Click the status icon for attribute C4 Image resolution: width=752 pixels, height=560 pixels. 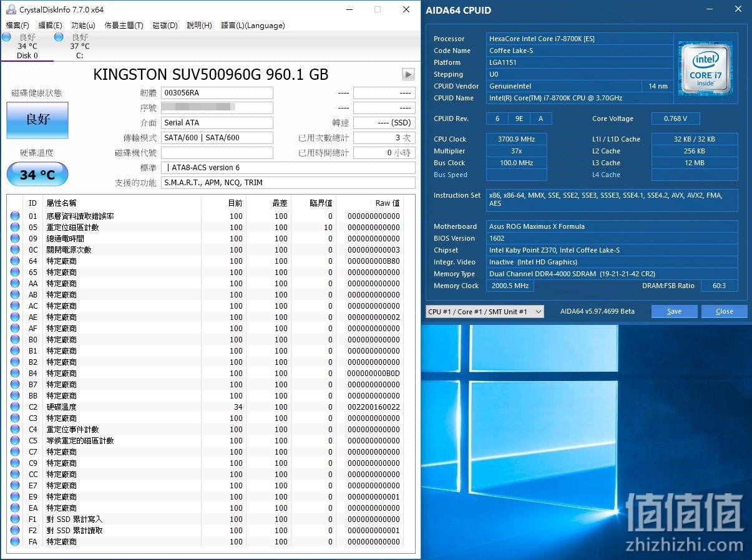[15, 429]
